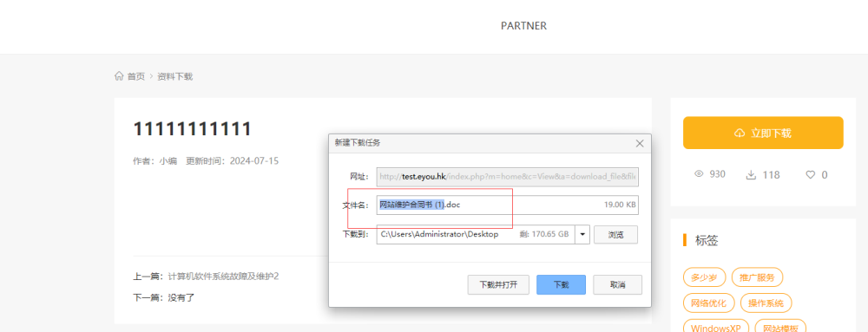
Task: Click the blue 下载 button
Action: point(561,285)
